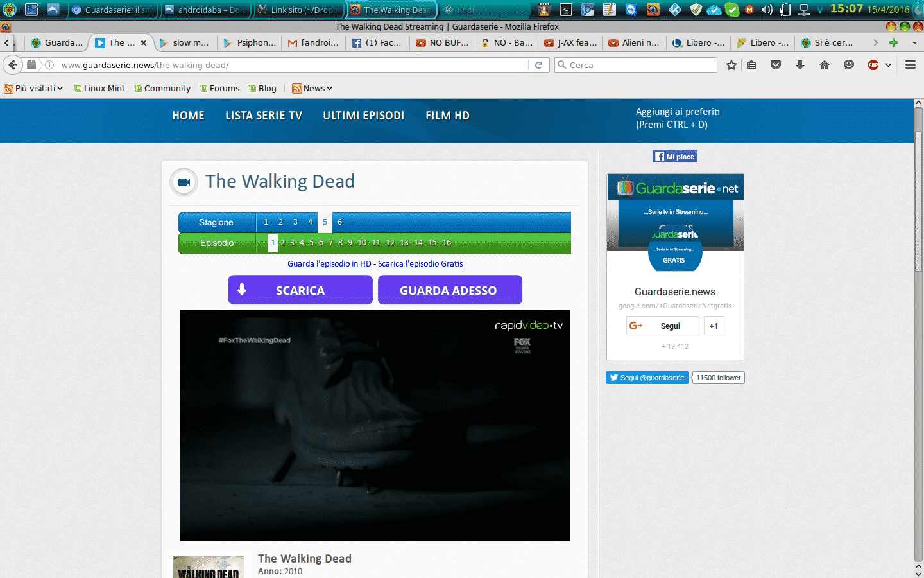Save page to Pocket icon

pos(776,65)
